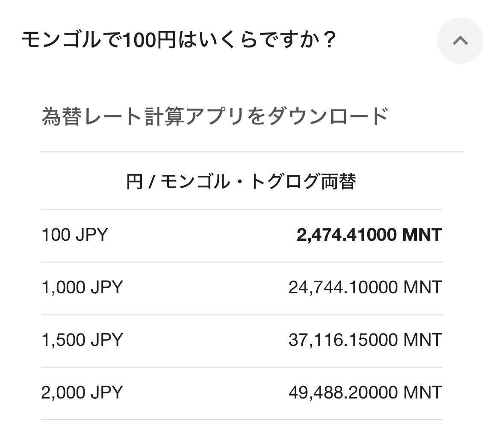This screenshot has width=504, height=422.
Task: Click the question モンゴルで100円はいくらですか？
Action: 179,40
